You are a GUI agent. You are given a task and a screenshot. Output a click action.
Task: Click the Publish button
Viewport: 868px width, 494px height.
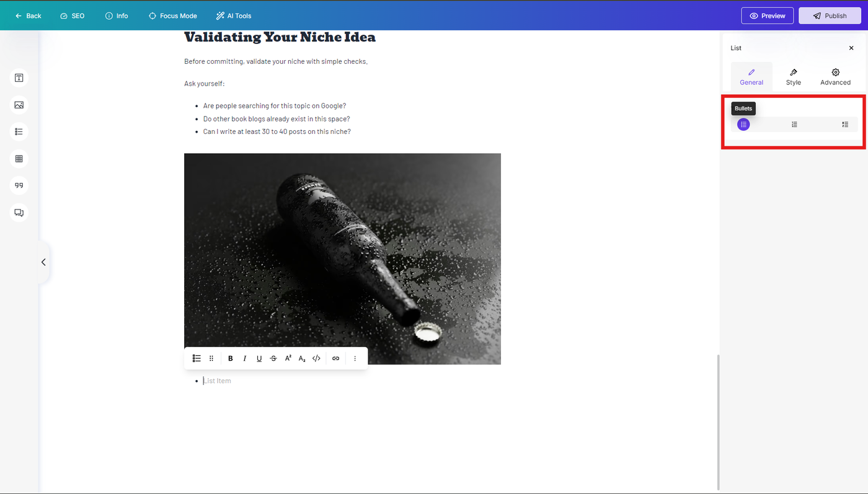[830, 15]
